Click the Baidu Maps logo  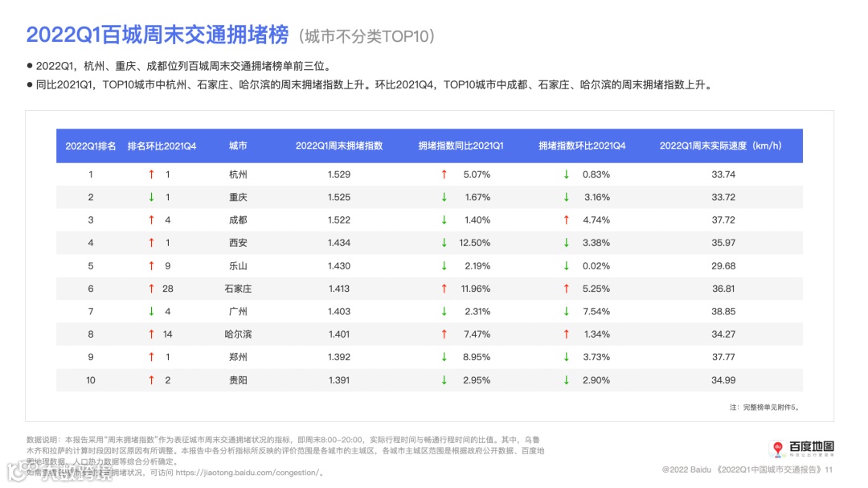(801, 448)
